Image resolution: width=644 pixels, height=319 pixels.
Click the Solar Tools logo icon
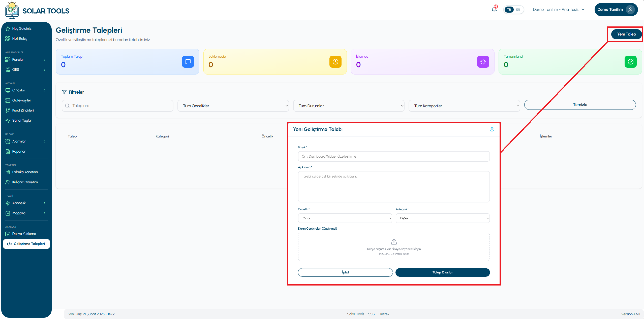(12, 10)
